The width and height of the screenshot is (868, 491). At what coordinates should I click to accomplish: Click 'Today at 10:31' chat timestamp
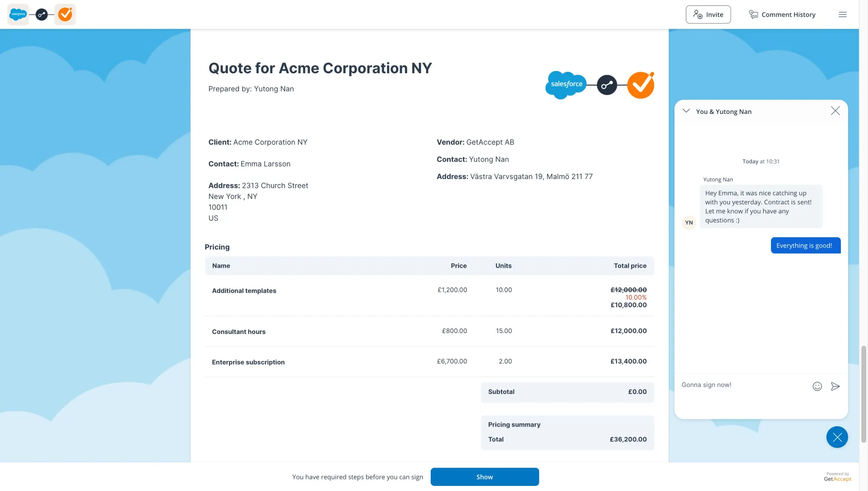coord(761,161)
